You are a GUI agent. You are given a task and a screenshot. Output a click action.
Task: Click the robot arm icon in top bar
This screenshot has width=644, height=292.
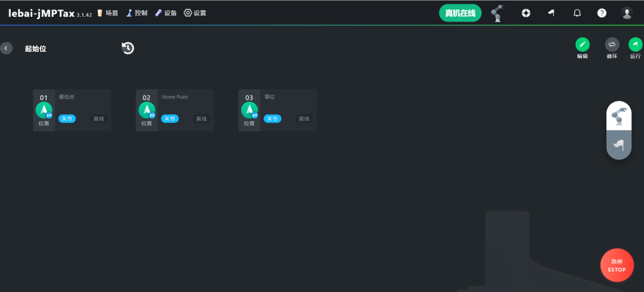coord(497,13)
